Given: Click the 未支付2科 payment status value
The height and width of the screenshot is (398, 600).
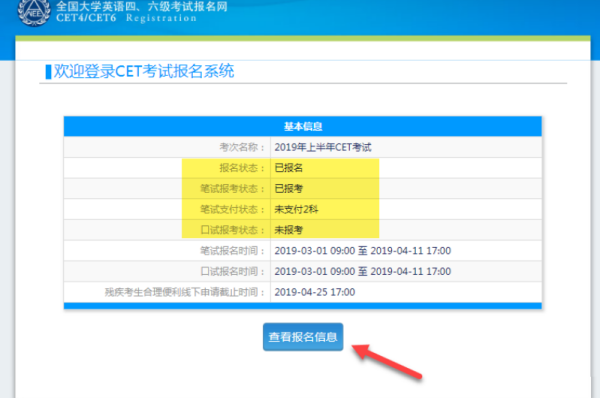Looking at the screenshot, I should pos(296,209).
